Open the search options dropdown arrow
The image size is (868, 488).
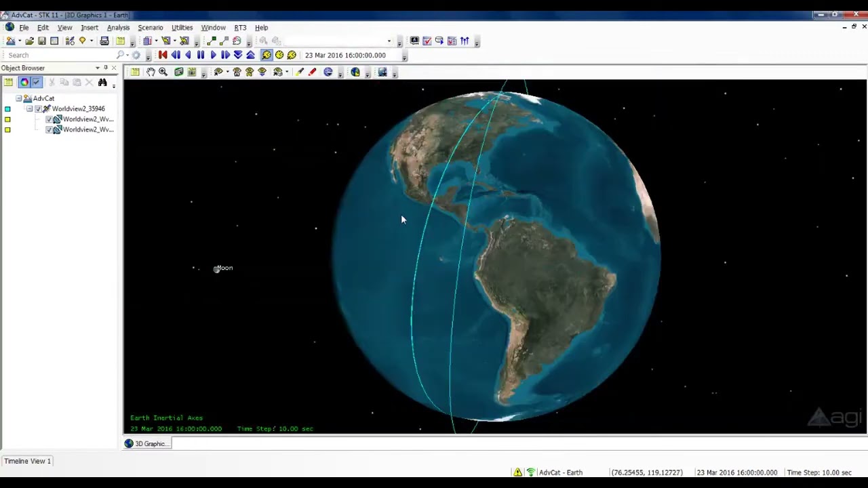(x=127, y=55)
